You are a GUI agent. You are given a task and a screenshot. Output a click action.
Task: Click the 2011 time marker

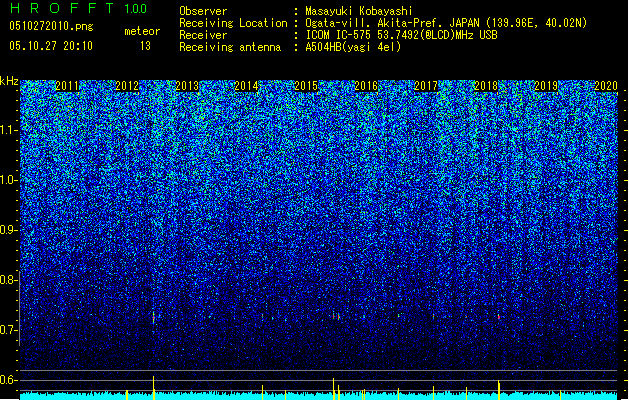67,86
